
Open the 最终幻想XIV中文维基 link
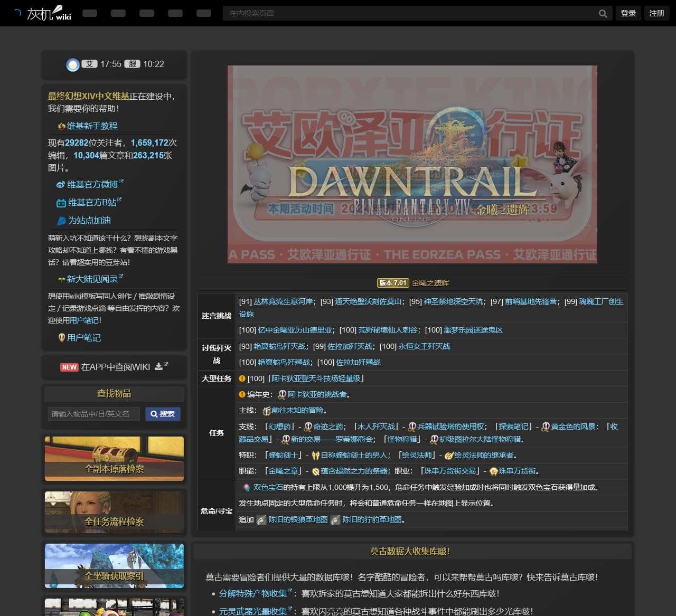coord(89,96)
